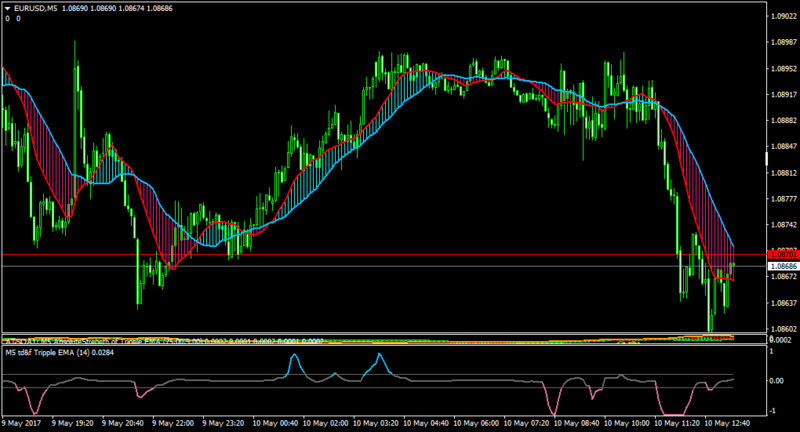Click the small triangle beside EURUSD,M5 title
The width and height of the screenshot is (800, 432).
coord(8,9)
